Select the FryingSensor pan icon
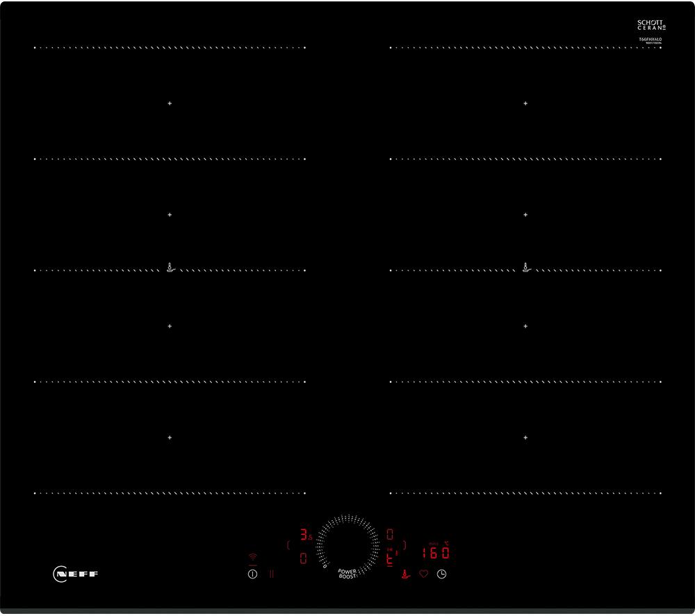The image size is (695, 616). tap(405, 575)
